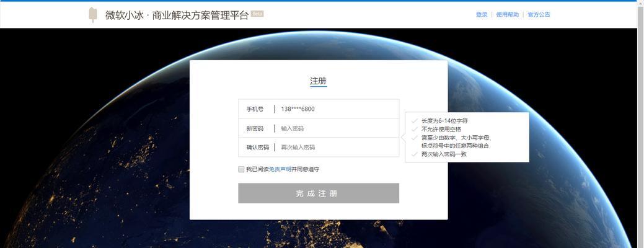The image size is (644, 248).
Task: Click the 完成注册 submit button
Action: coord(319,193)
